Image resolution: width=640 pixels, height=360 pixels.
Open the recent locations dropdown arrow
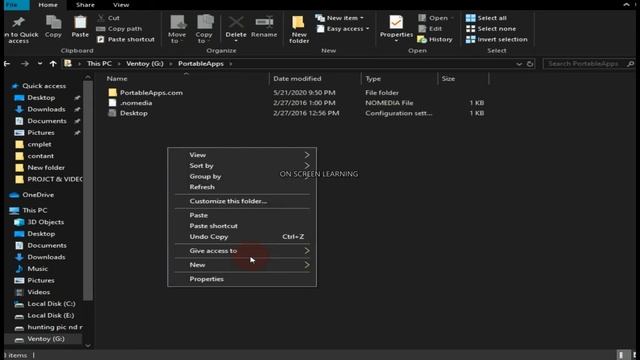pos(40,64)
